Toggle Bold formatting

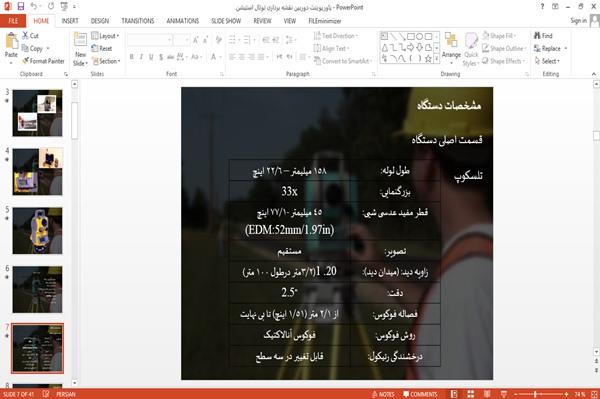click(132, 57)
